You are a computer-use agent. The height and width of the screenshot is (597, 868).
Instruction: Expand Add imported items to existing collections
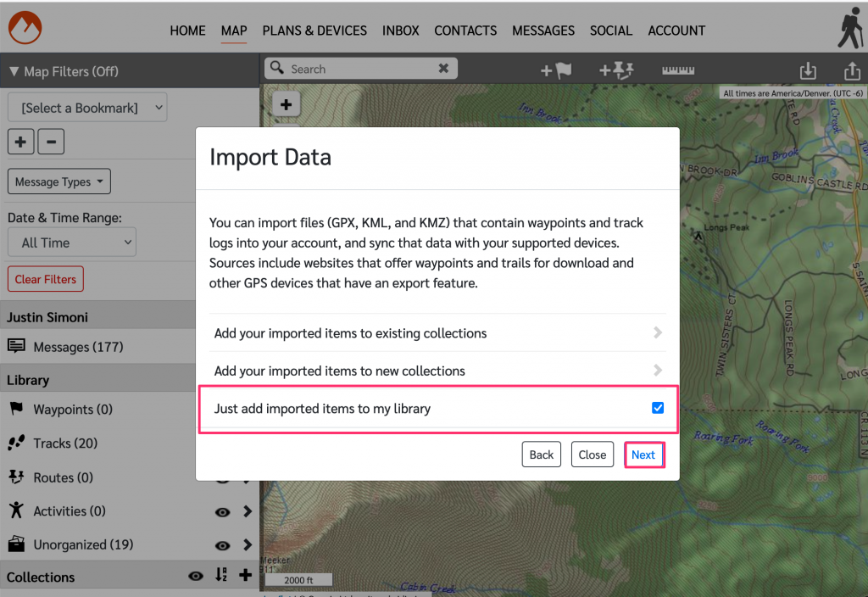[437, 333]
